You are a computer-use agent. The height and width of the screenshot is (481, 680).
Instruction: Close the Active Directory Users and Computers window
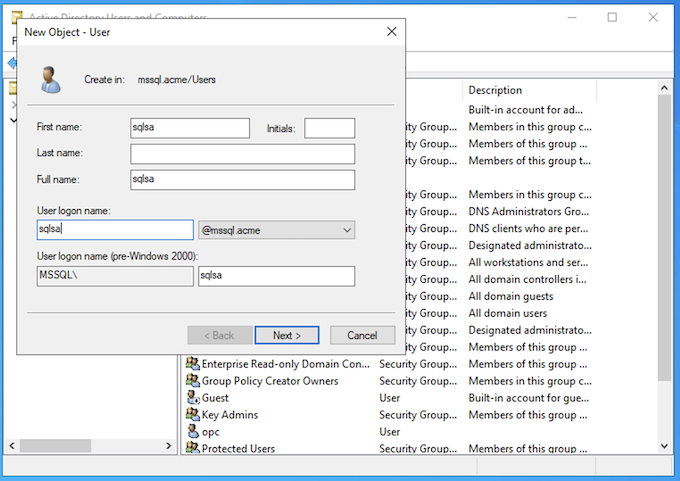coord(653,17)
